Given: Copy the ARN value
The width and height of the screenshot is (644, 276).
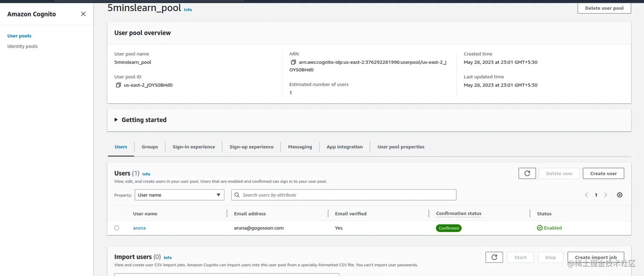Looking at the screenshot, I should click(x=293, y=62).
